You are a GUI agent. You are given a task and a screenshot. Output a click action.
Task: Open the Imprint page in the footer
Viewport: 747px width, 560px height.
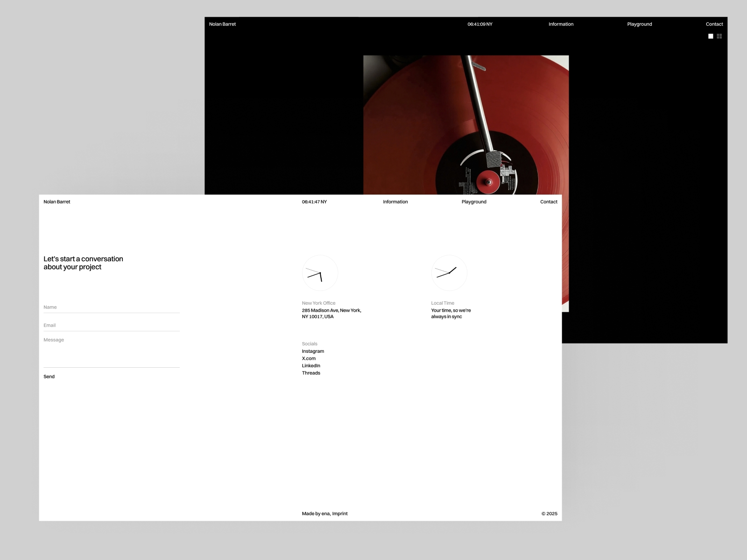click(340, 513)
